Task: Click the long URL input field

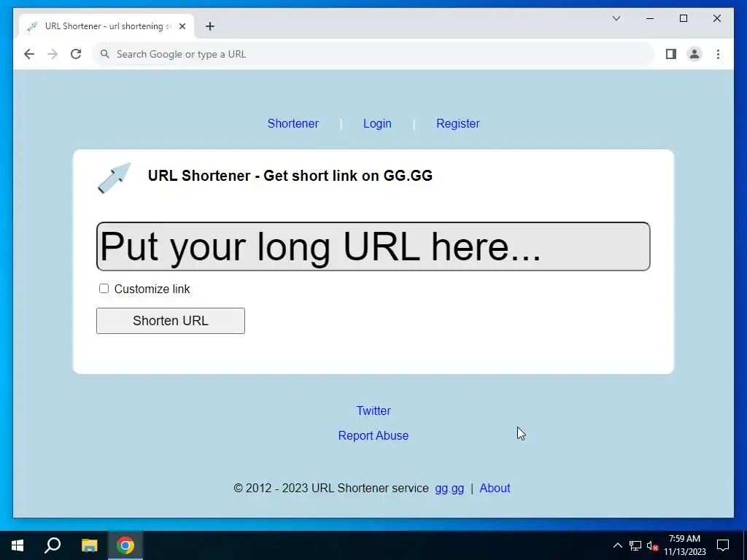Action: click(x=373, y=246)
